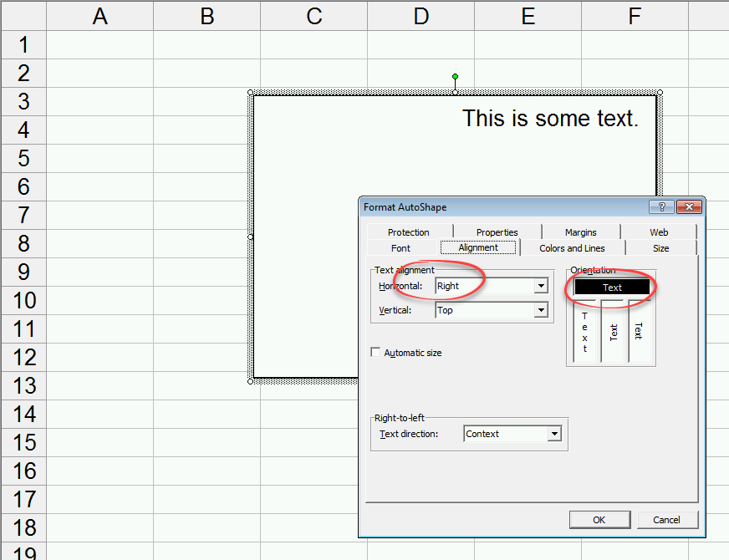The width and height of the screenshot is (729, 560).
Task: Select column header D in the worksheet
Action: pyautogui.click(x=421, y=16)
